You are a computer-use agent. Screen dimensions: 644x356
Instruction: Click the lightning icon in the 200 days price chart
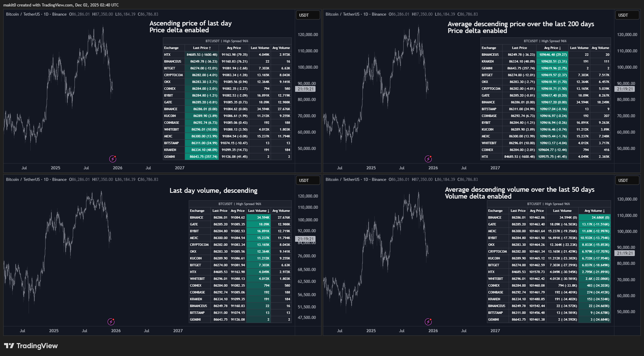click(x=428, y=158)
